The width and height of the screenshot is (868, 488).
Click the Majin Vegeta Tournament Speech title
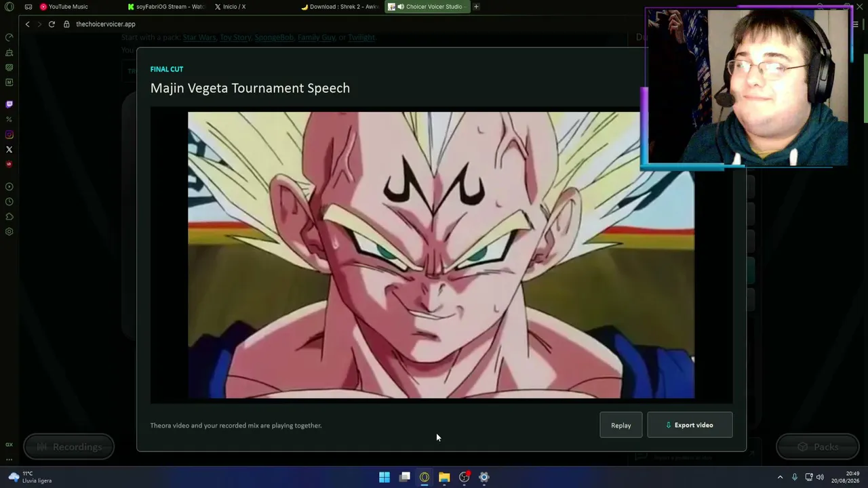(x=250, y=88)
